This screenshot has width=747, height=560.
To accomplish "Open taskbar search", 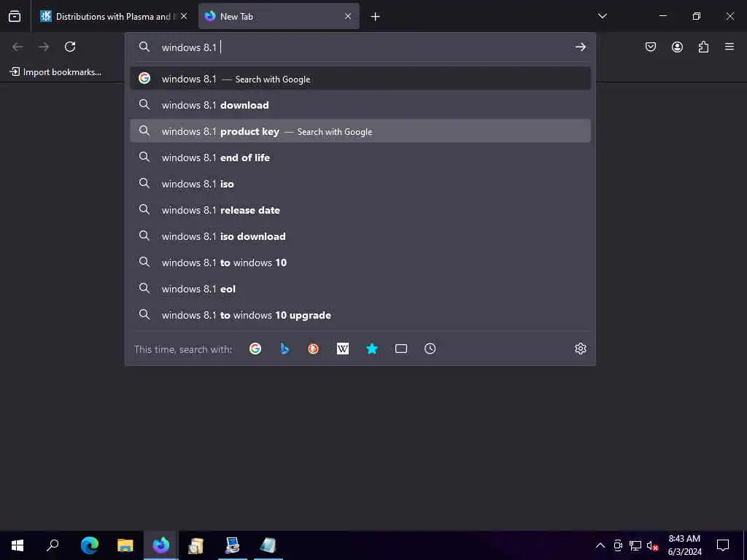I will tap(53, 545).
